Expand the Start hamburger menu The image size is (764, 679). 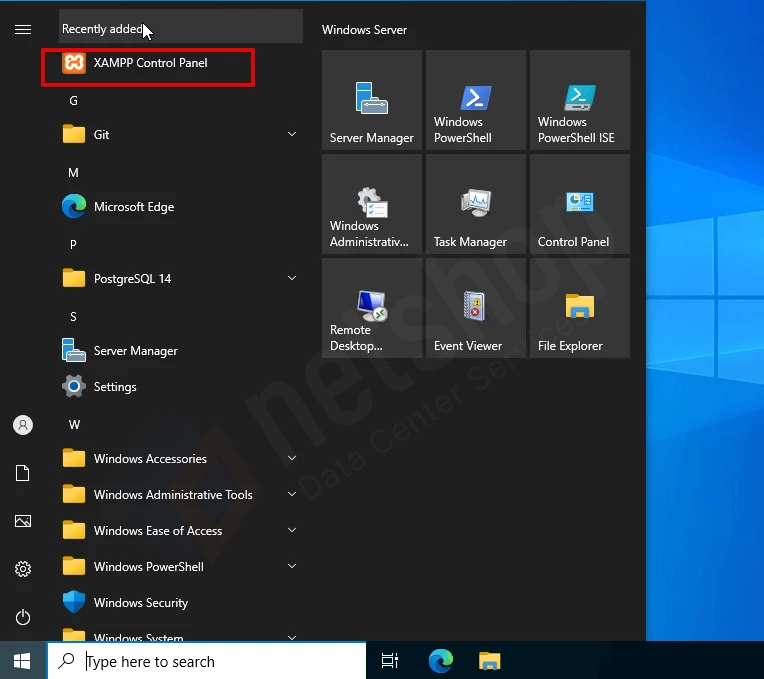(x=23, y=30)
